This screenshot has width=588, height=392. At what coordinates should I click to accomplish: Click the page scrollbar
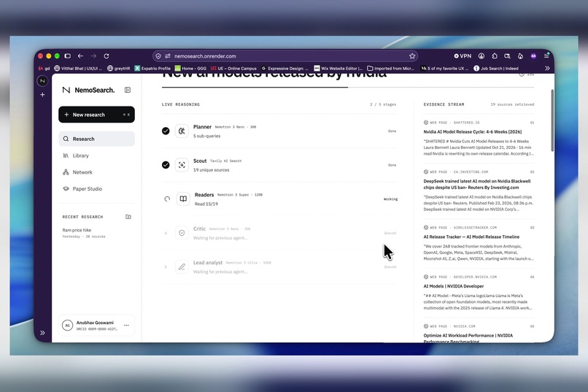tap(552, 120)
